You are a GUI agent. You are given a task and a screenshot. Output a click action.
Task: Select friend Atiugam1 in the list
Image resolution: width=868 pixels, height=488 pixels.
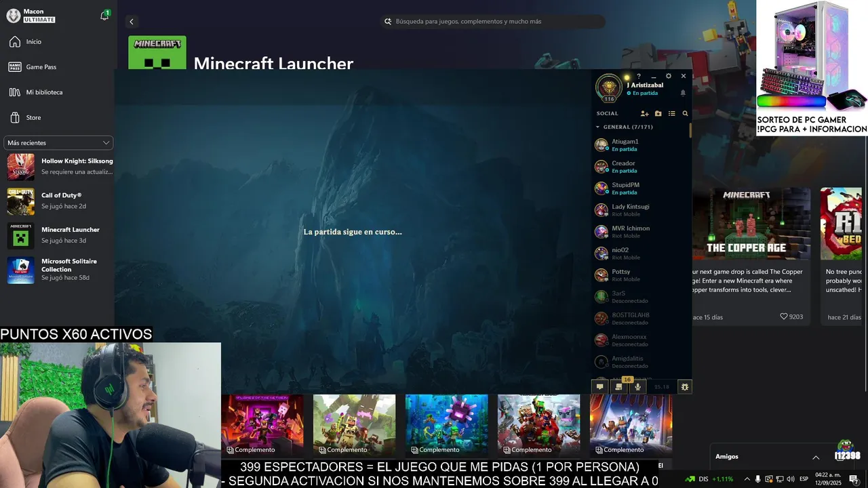click(641, 145)
